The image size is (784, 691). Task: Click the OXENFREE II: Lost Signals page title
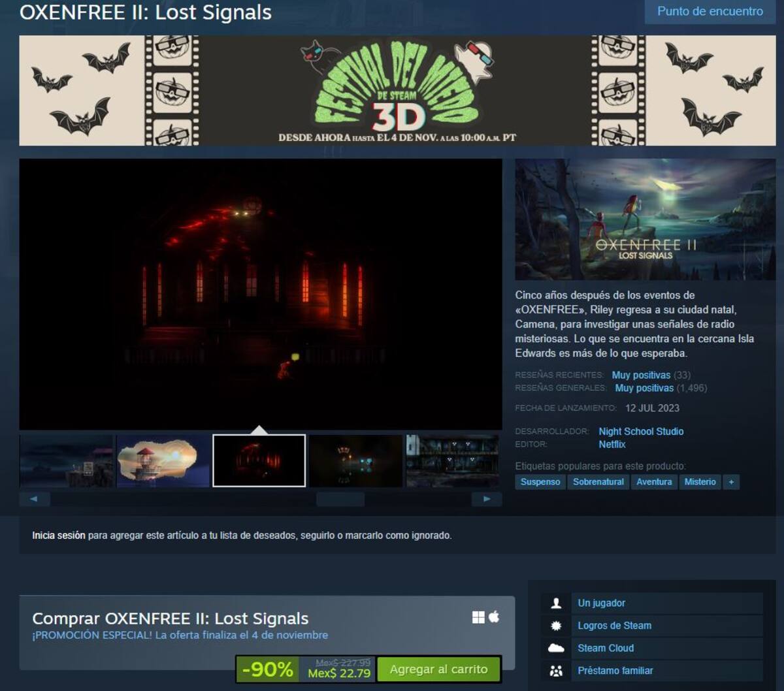click(146, 12)
